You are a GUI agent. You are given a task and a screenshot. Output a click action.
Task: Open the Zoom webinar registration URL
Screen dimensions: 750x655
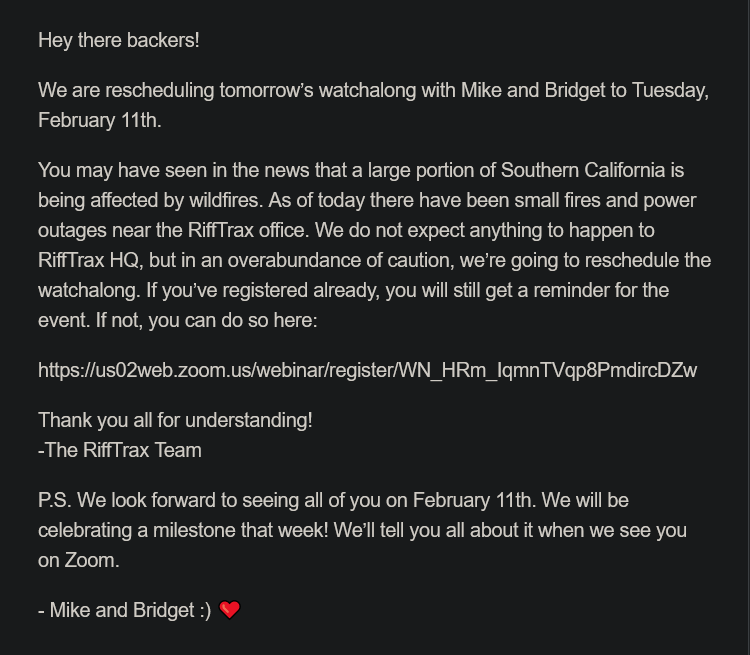pyautogui.click(x=367, y=370)
